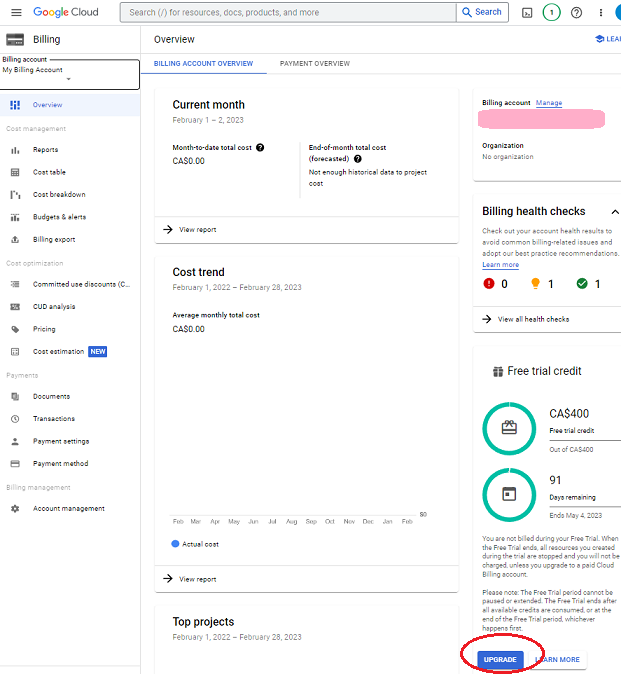Collapse the Billing health checks panel

point(614,211)
